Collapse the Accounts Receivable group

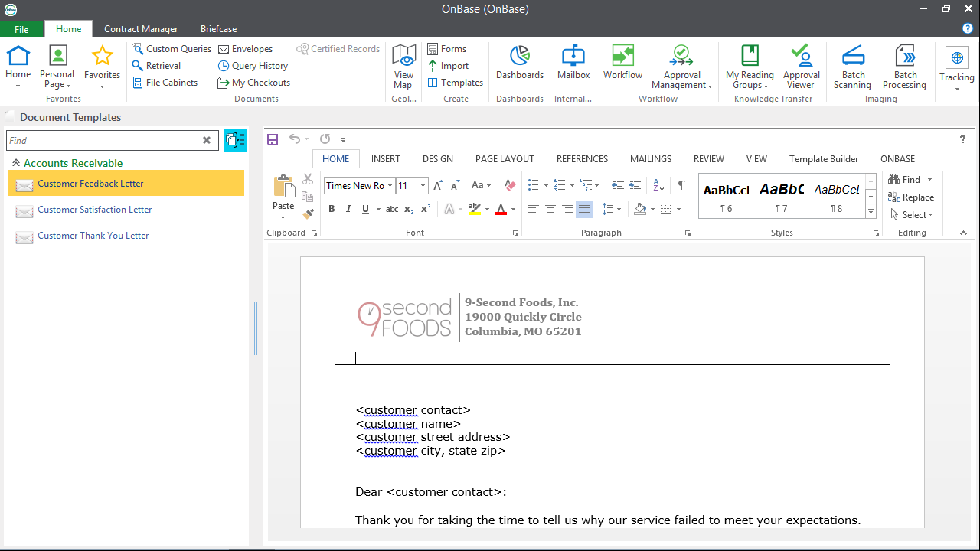(15, 163)
